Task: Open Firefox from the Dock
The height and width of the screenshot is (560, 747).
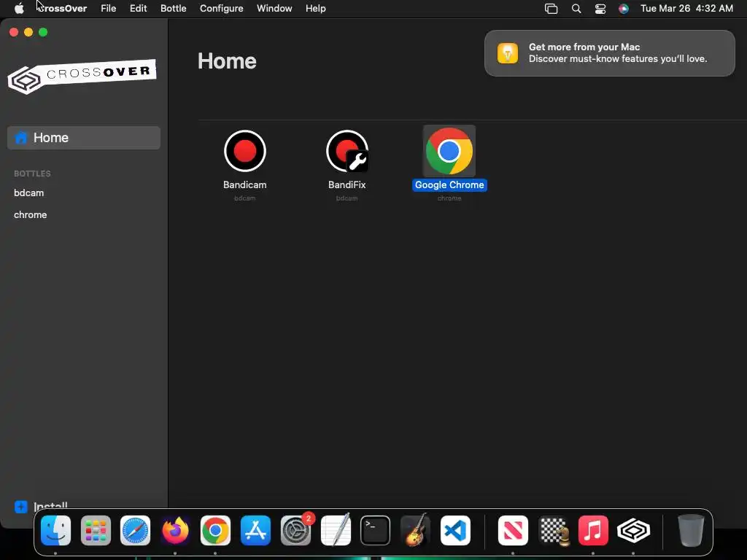Action: (x=175, y=530)
